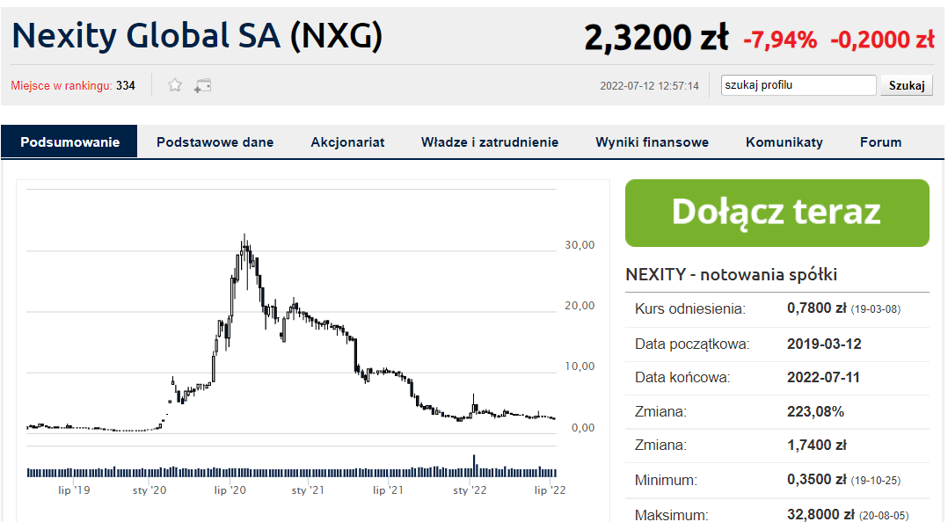Image resolution: width=948 pixels, height=522 pixels.
Task: Click the tall volume bar near sty '22
Action: click(475, 466)
